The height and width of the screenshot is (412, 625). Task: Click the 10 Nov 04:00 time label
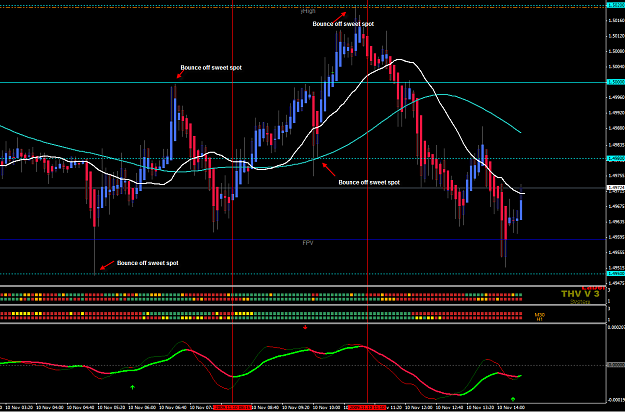[50, 408]
